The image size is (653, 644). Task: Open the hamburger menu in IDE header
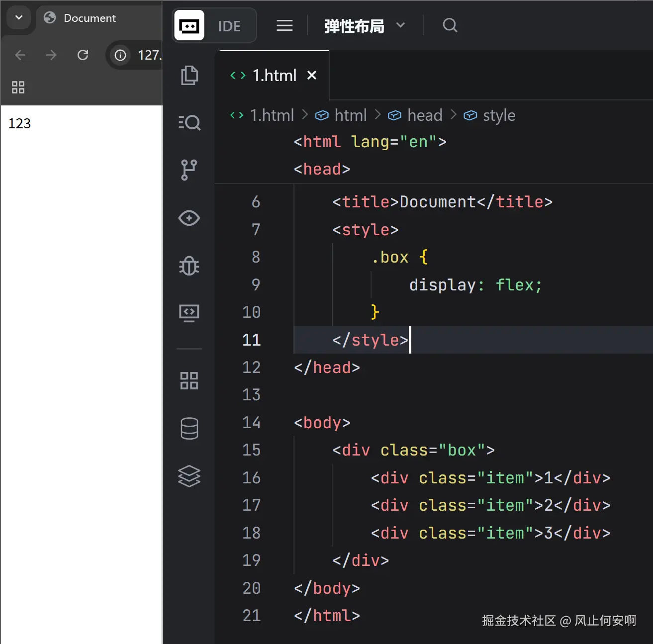tap(284, 25)
